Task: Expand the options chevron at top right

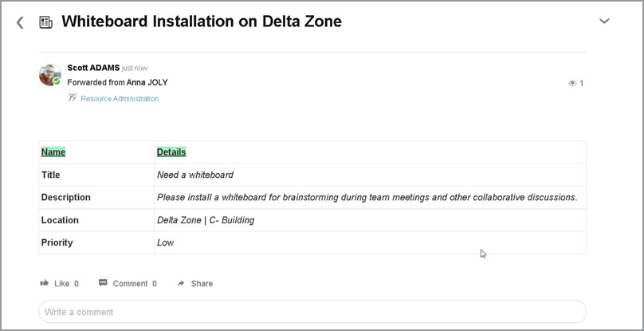Action: [604, 22]
